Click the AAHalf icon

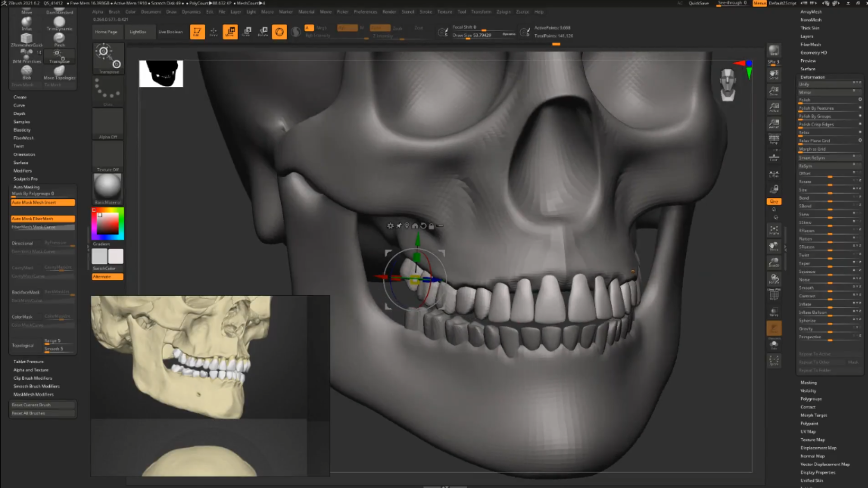coord(774,124)
